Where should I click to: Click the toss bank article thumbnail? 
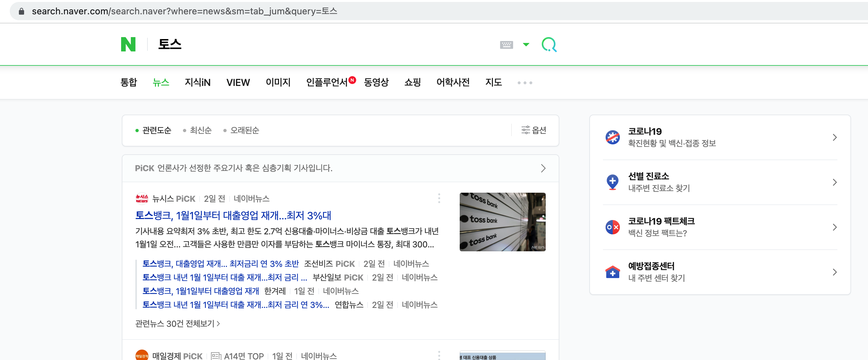[502, 222]
